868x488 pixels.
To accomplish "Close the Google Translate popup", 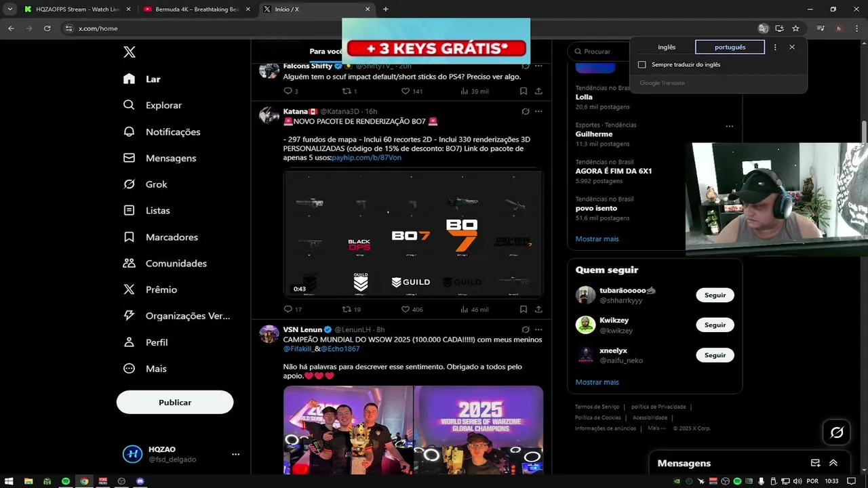I will [792, 47].
